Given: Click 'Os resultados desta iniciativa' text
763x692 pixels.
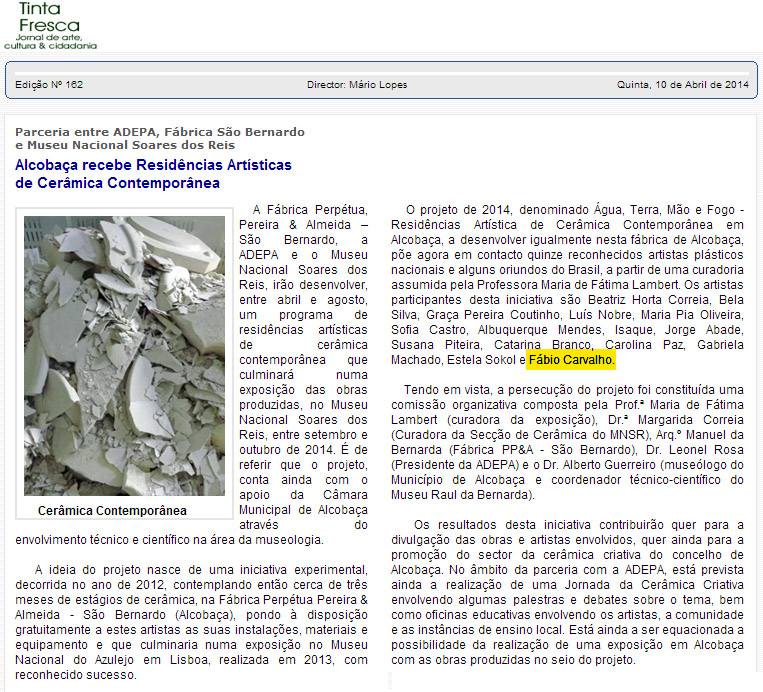Looking at the screenshot, I should 502,525.
